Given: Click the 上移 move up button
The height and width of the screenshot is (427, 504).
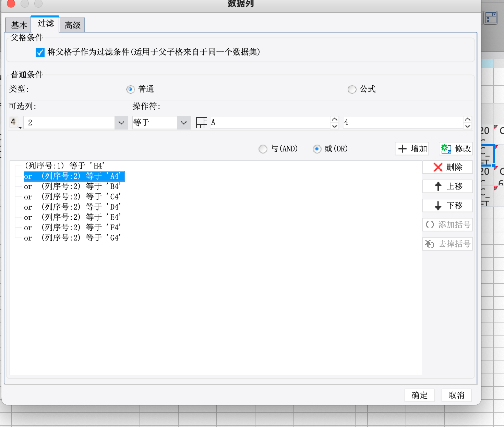Looking at the screenshot, I should (448, 186).
